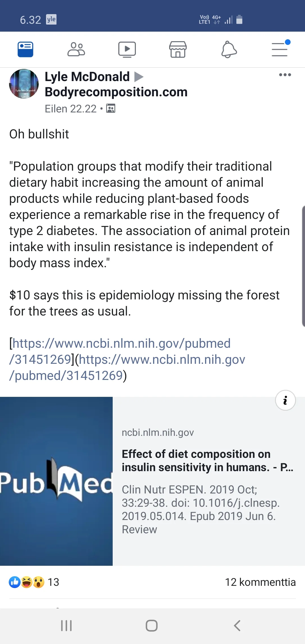The width and height of the screenshot is (305, 644).
Task: Open the Notifications bell
Action: pyautogui.click(x=229, y=49)
